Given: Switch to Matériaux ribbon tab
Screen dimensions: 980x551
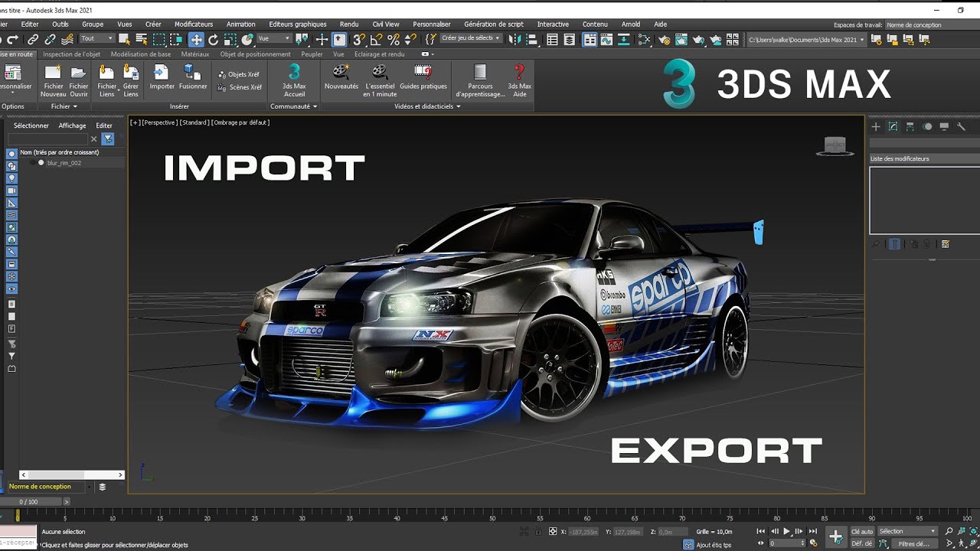Looking at the screenshot, I should [x=195, y=54].
